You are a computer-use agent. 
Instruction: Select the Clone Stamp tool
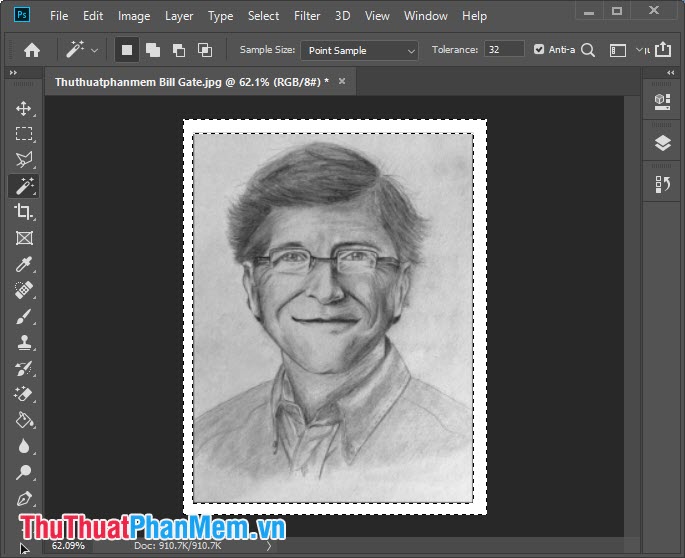coord(24,342)
